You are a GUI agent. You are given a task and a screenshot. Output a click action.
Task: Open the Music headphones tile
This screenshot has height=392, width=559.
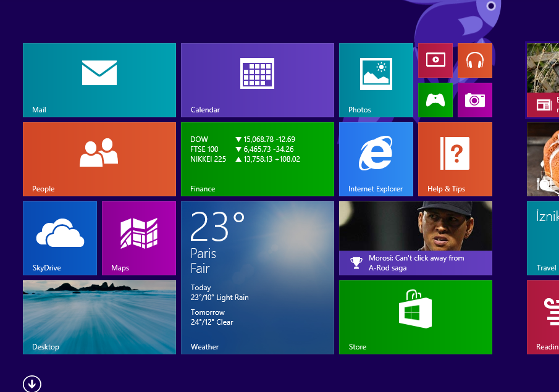pyautogui.click(x=475, y=60)
